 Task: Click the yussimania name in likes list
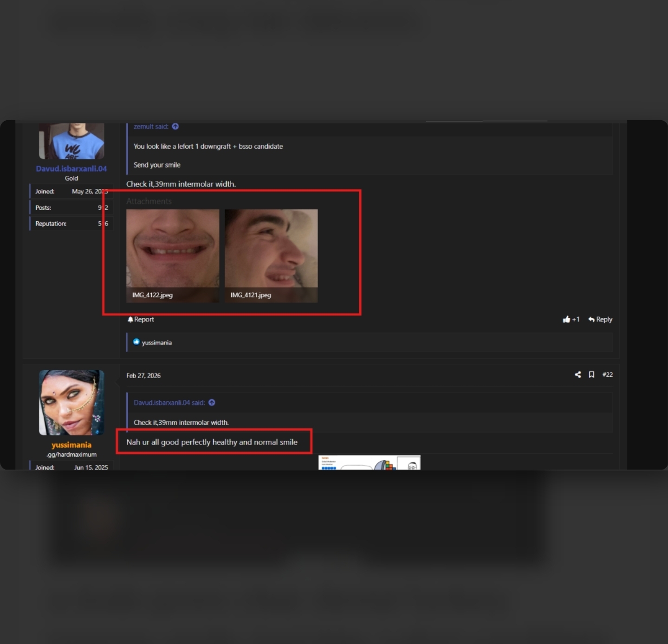tap(156, 342)
